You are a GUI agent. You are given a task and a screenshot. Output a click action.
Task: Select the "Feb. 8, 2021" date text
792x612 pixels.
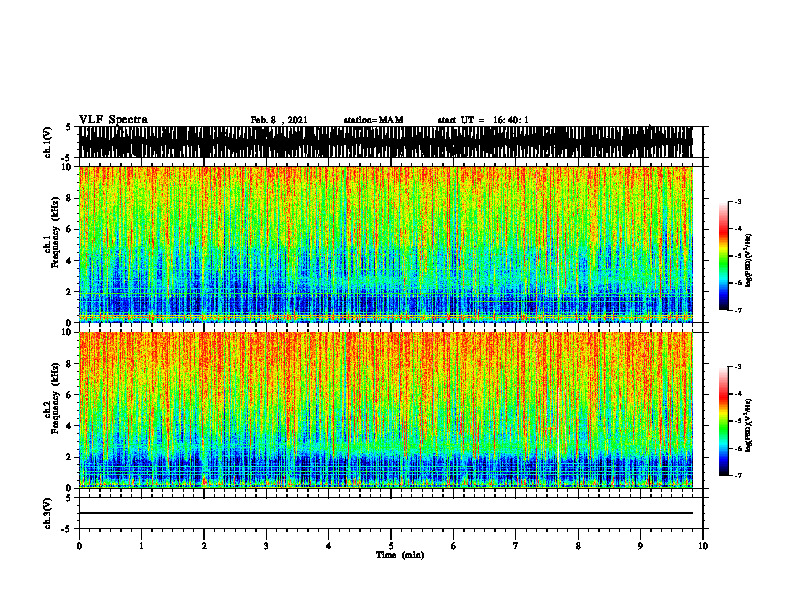[x=279, y=120]
